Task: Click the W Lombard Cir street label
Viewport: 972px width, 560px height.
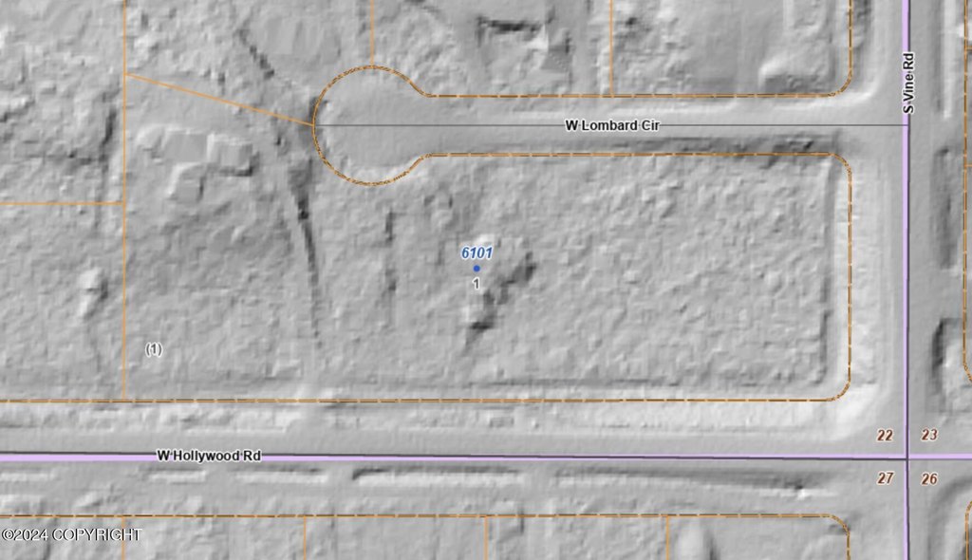Action: click(612, 125)
